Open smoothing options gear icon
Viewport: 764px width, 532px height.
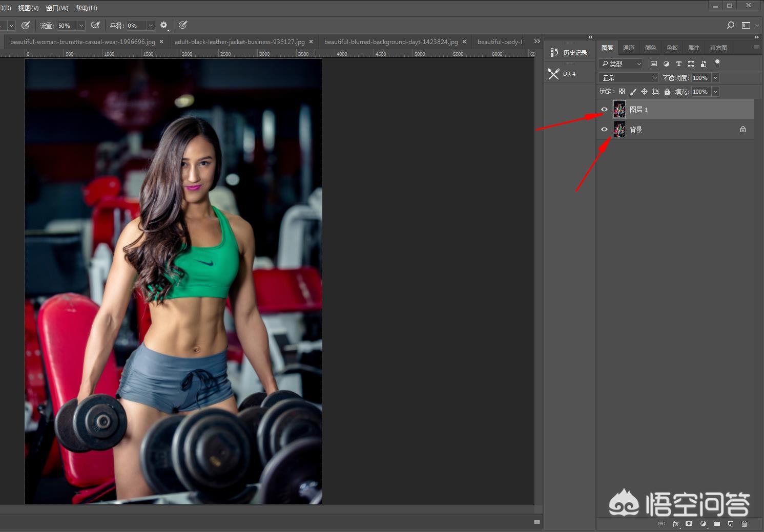click(x=164, y=25)
